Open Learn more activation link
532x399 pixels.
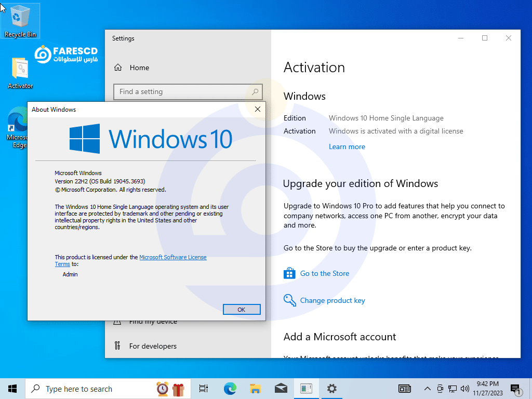(347, 147)
